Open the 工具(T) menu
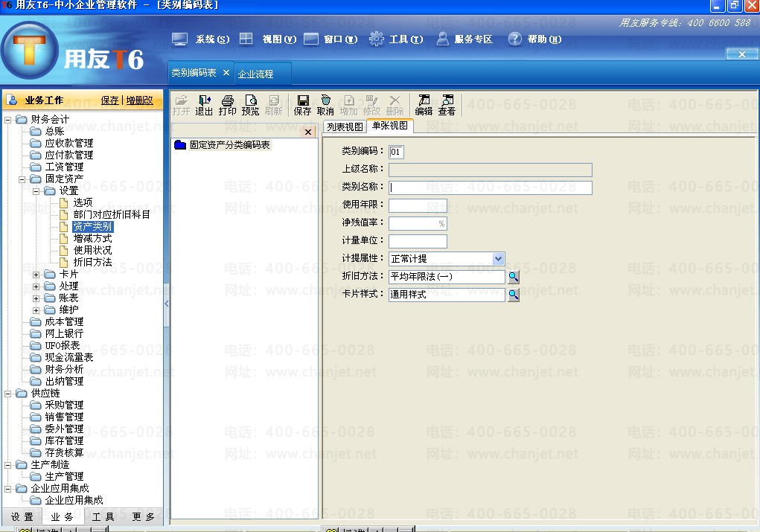Viewport: 760px width, 532px height. tap(396, 39)
